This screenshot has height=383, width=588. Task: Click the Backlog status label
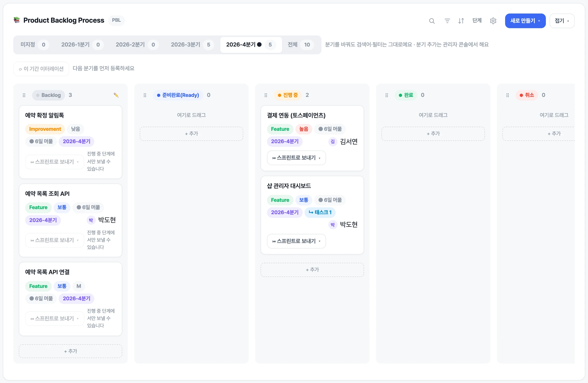pyautogui.click(x=48, y=95)
